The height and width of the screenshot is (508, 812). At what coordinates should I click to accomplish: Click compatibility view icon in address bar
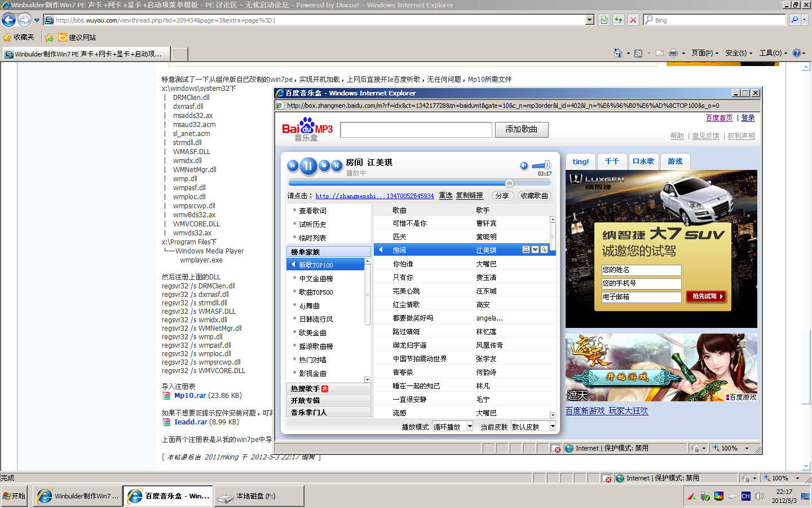(604, 20)
